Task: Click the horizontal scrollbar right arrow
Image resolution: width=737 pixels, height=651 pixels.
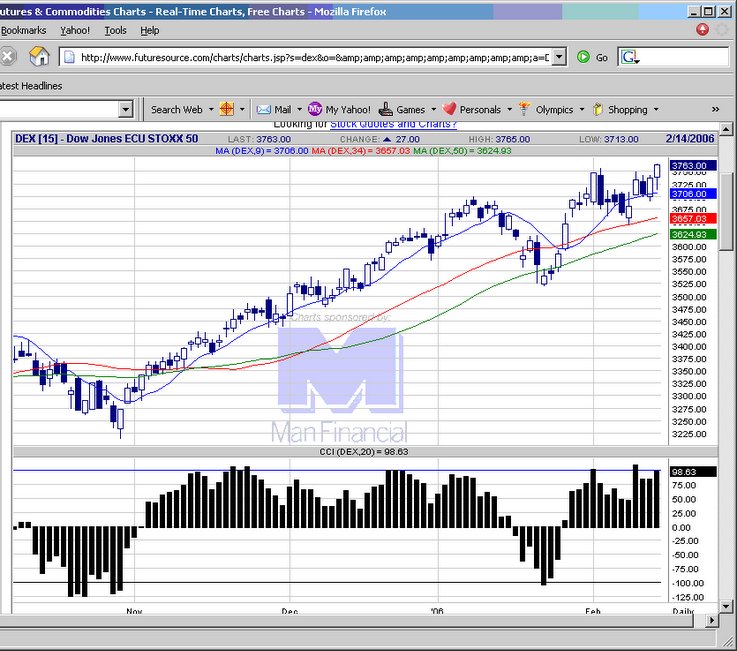Action: [x=712, y=620]
